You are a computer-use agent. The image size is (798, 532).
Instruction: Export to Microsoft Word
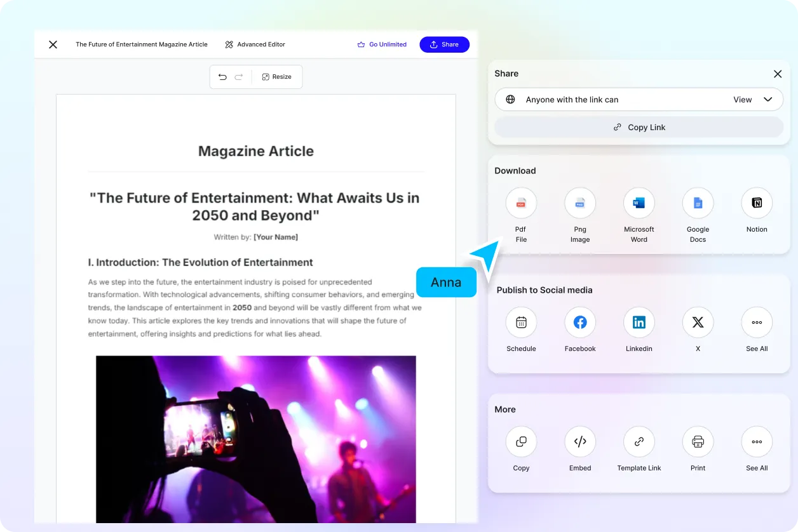coord(639,203)
